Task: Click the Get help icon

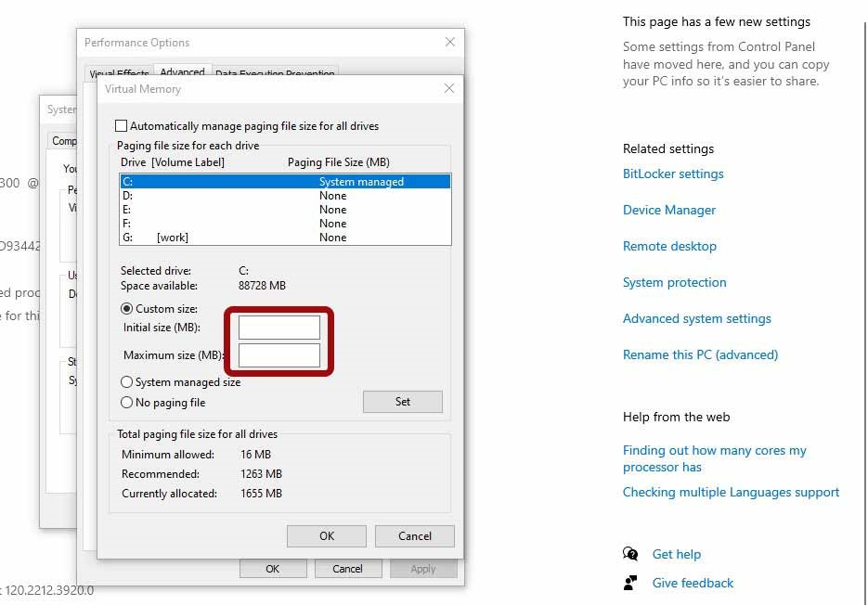Action: click(630, 554)
